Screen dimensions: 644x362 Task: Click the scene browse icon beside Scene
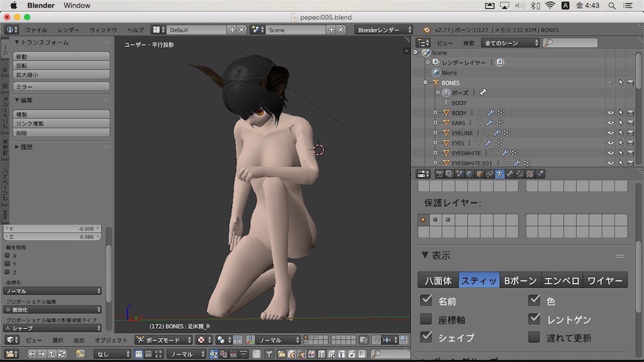pyautogui.click(x=257, y=30)
